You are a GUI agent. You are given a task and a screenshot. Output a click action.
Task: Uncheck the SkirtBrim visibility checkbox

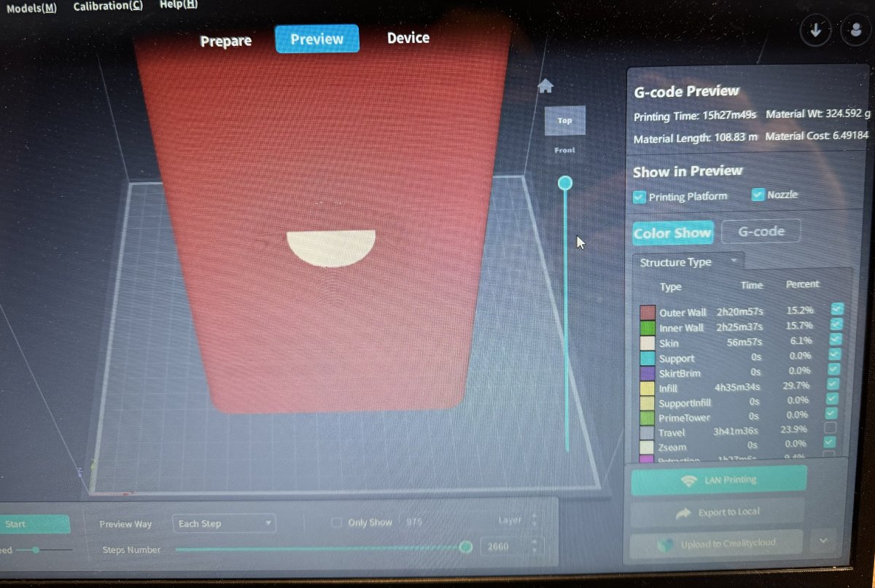coord(834,369)
